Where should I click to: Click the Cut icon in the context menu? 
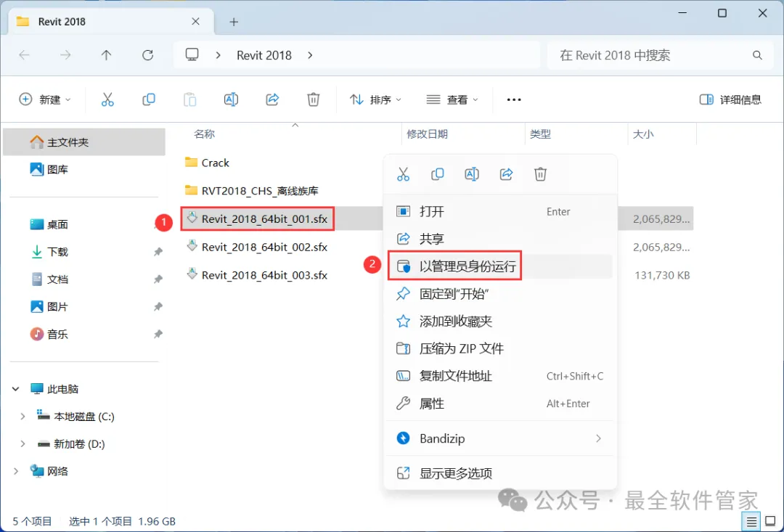coord(403,174)
